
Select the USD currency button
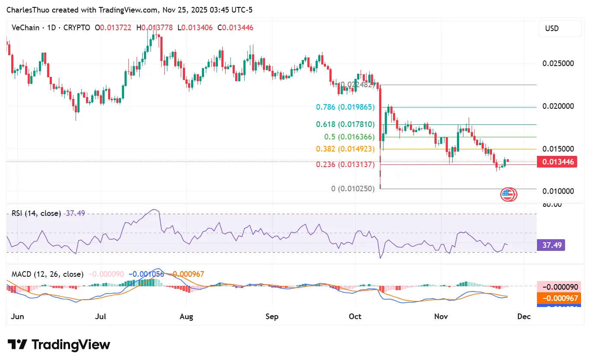[559, 28]
